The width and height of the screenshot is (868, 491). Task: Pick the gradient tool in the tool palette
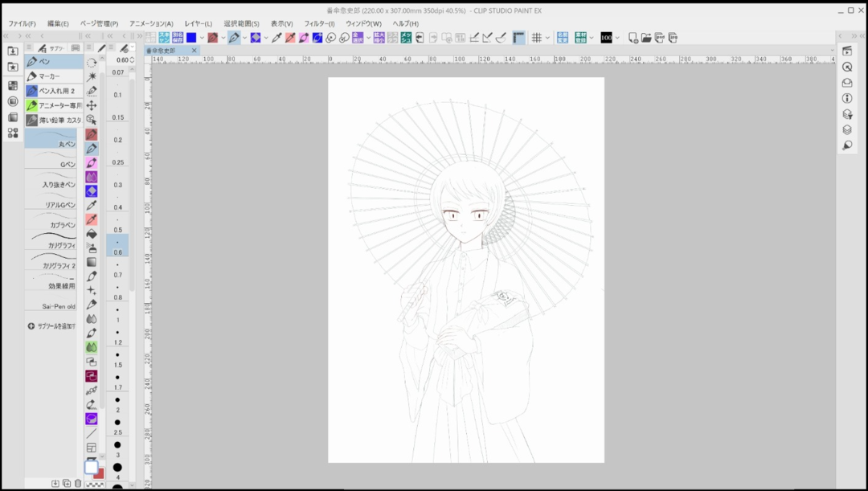pyautogui.click(x=92, y=262)
